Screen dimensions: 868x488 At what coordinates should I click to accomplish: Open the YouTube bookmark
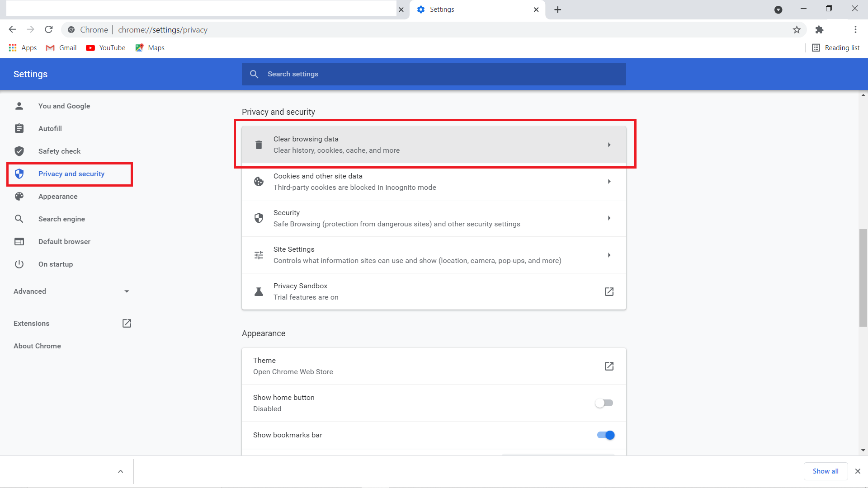(106, 48)
